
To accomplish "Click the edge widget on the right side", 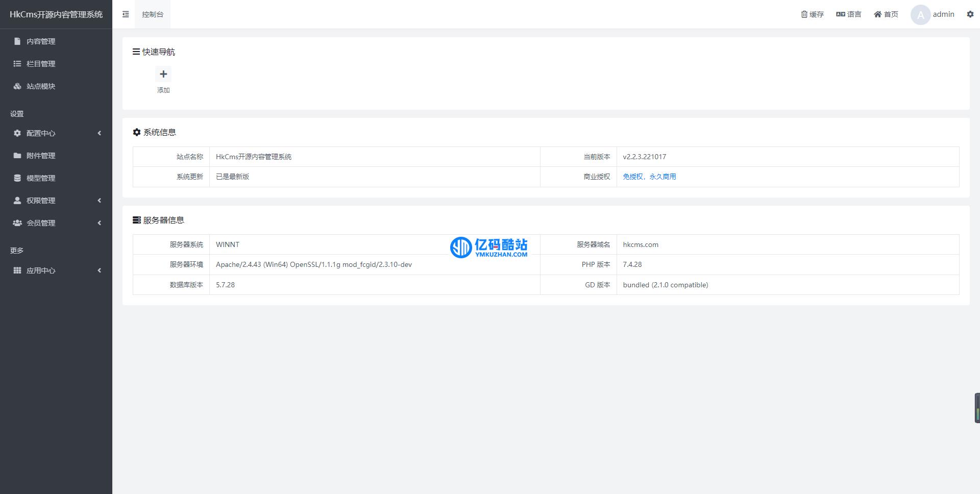I will pos(977,408).
